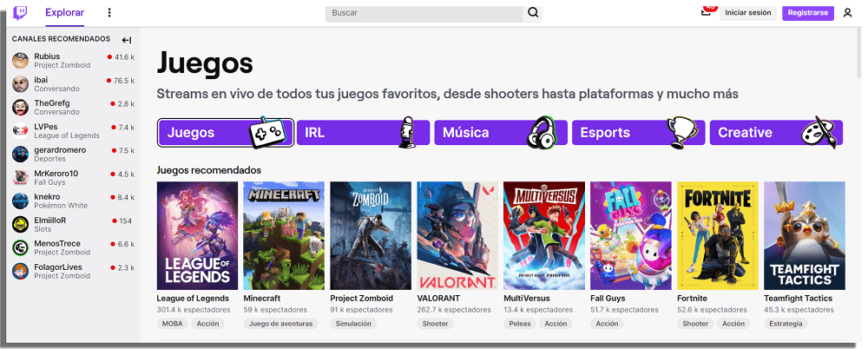868x349 pixels.
Task: Click the Acción tag under Fall Guys
Action: click(607, 324)
